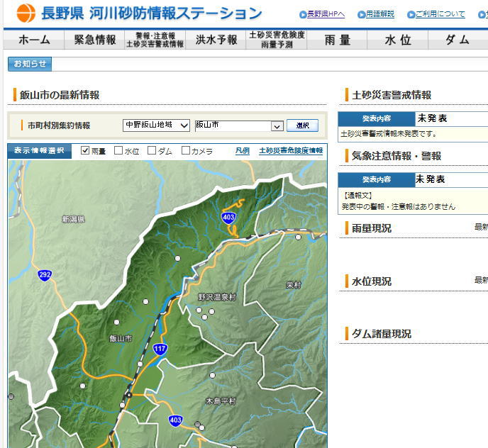
Task: Open the 中野飯山地域 region dropdown
Action: 156,125
